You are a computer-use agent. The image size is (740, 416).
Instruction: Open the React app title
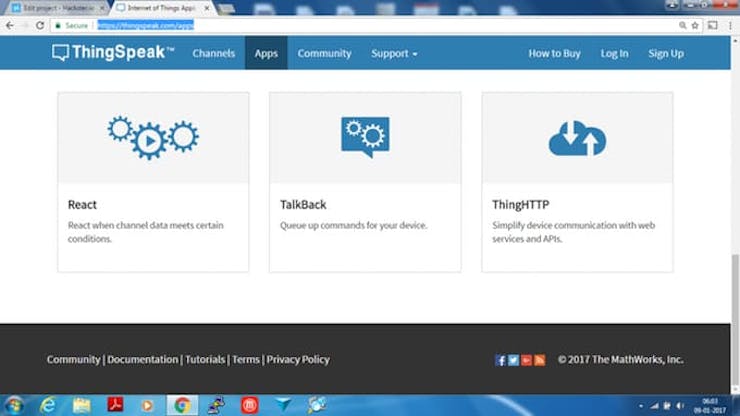[x=82, y=204]
